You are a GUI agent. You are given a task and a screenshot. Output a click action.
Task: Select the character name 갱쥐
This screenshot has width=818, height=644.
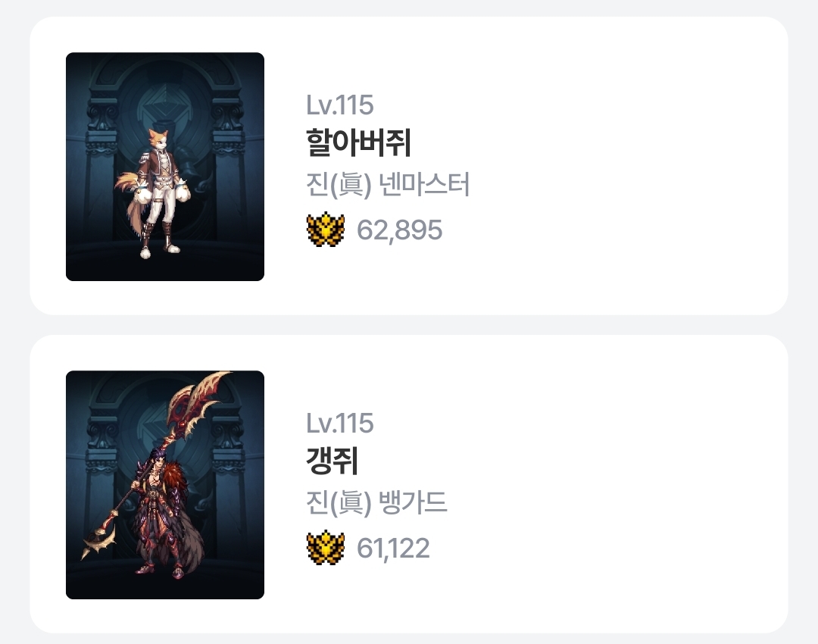tap(332, 461)
